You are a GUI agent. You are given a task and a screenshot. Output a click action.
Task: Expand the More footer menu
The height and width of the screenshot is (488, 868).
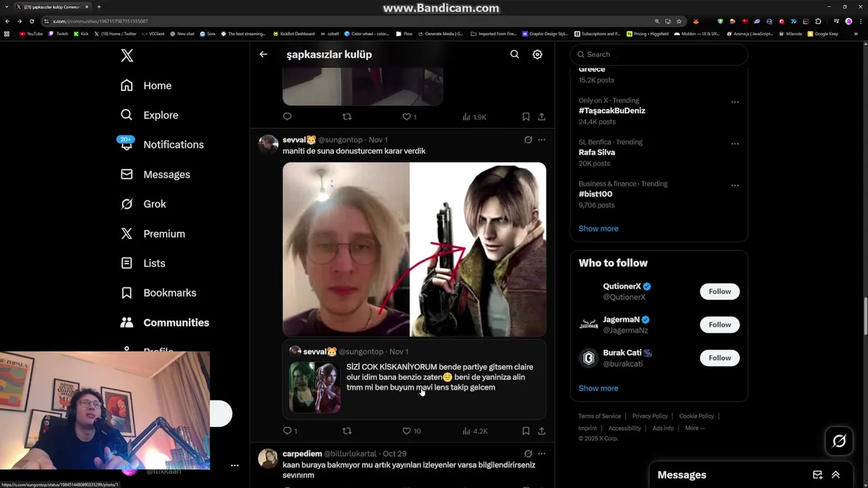click(694, 428)
